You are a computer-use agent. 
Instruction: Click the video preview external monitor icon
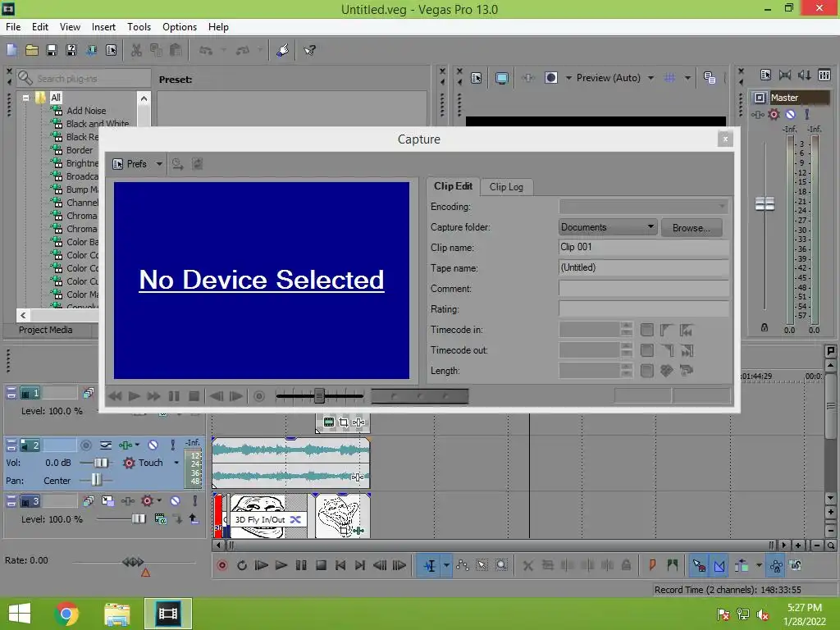pyautogui.click(x=502, y=78)
